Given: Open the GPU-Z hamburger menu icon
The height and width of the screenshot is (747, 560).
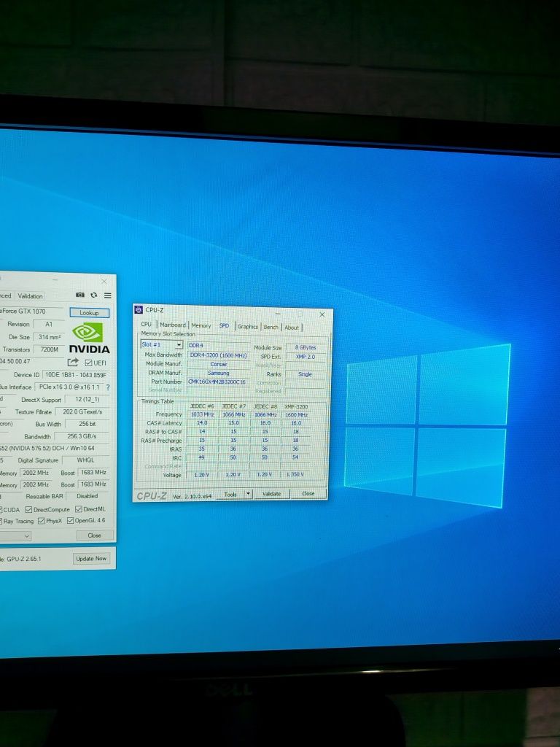Looking at the screenshot, I should pos(108,296).
